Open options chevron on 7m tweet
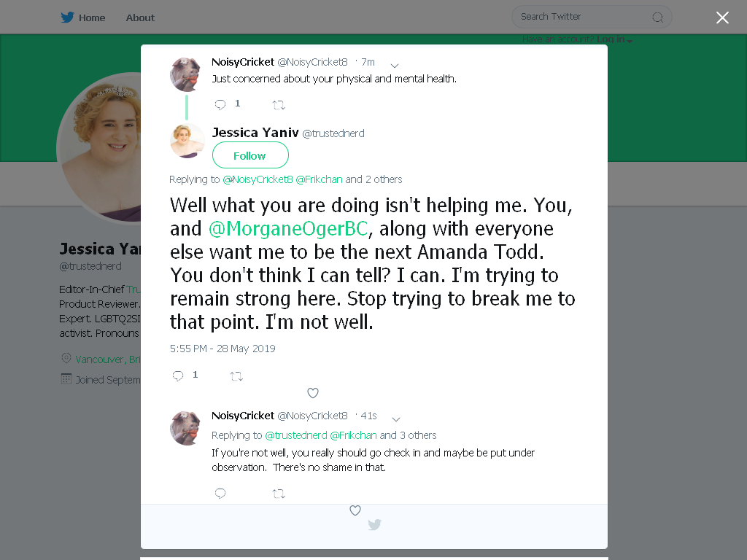Viewport: 747px width, 560px height. pyautogui.click(x=395, y=65)
